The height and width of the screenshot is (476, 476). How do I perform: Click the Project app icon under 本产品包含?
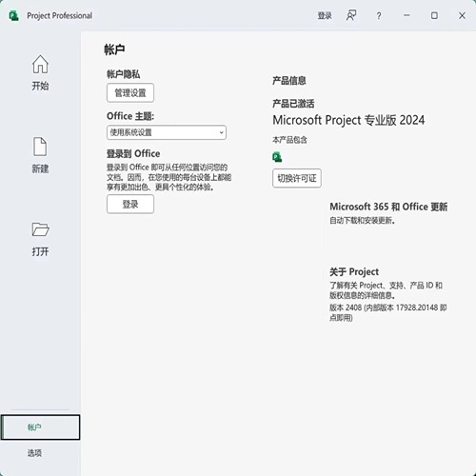[x=277, y=157]
